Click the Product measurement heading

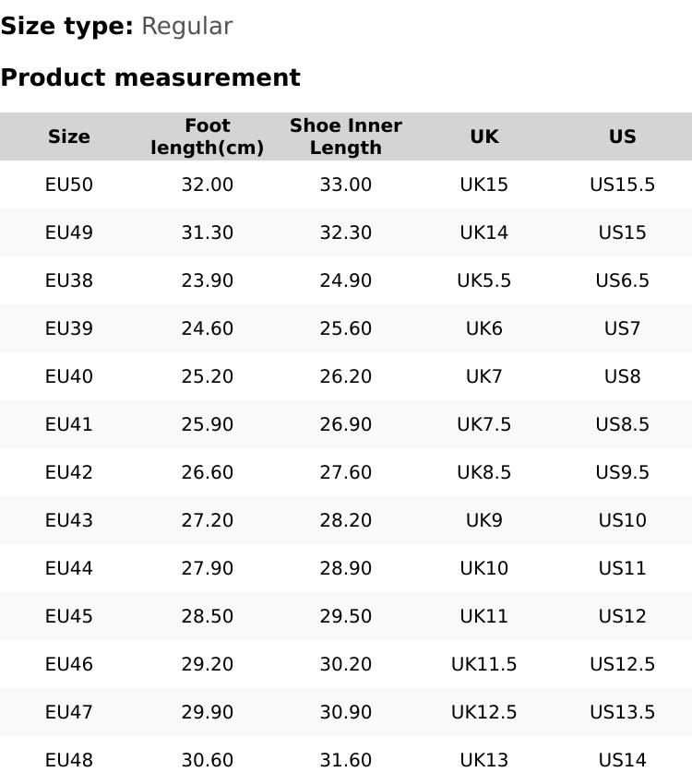tap(150, 77)
